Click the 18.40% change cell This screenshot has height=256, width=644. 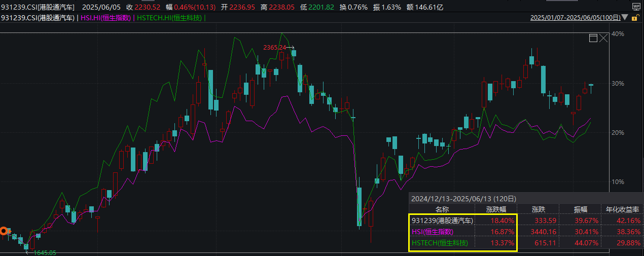coord(503,221)
